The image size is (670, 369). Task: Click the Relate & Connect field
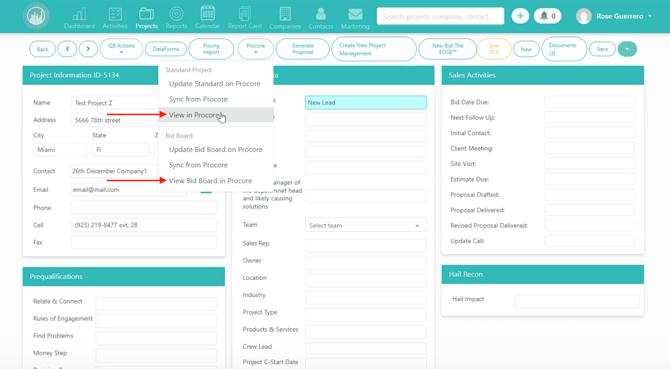coord(156,303)
